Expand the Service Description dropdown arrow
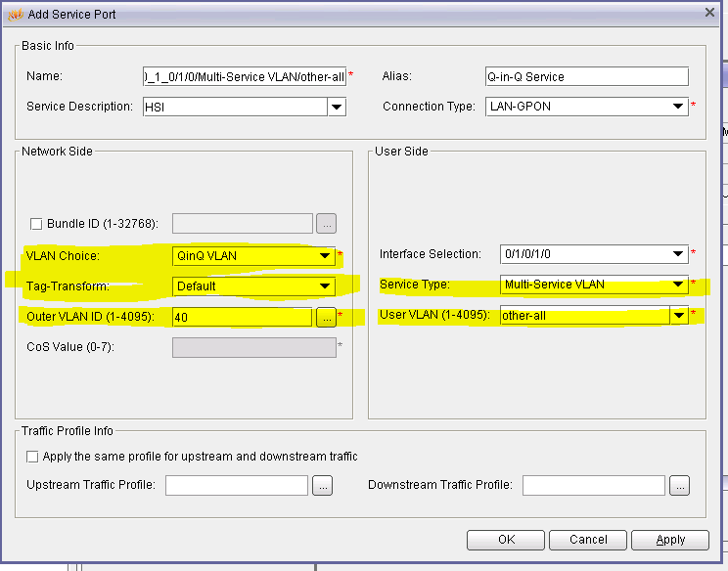The image size is (728, 571). [337, 107]
